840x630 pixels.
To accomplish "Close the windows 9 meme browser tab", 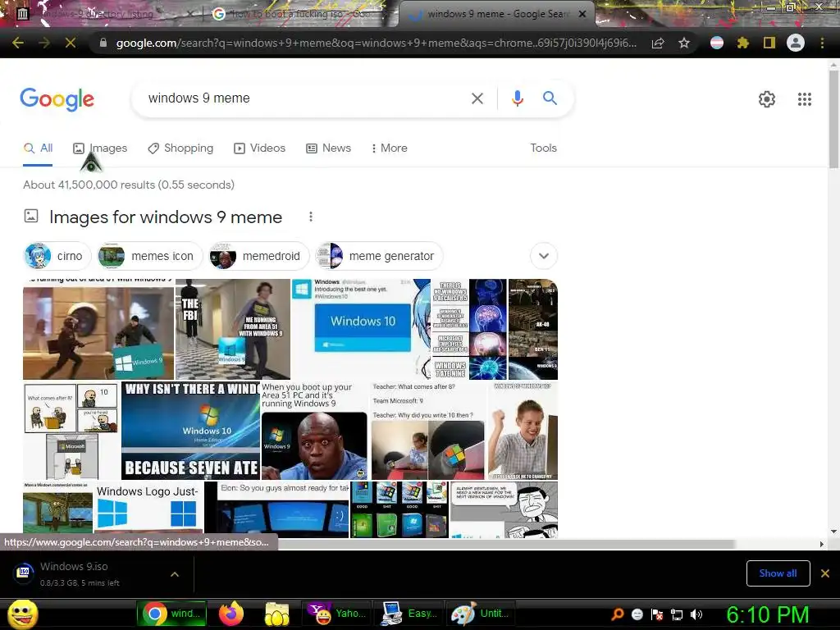I will pyautogui.click(x=582, y=14).
